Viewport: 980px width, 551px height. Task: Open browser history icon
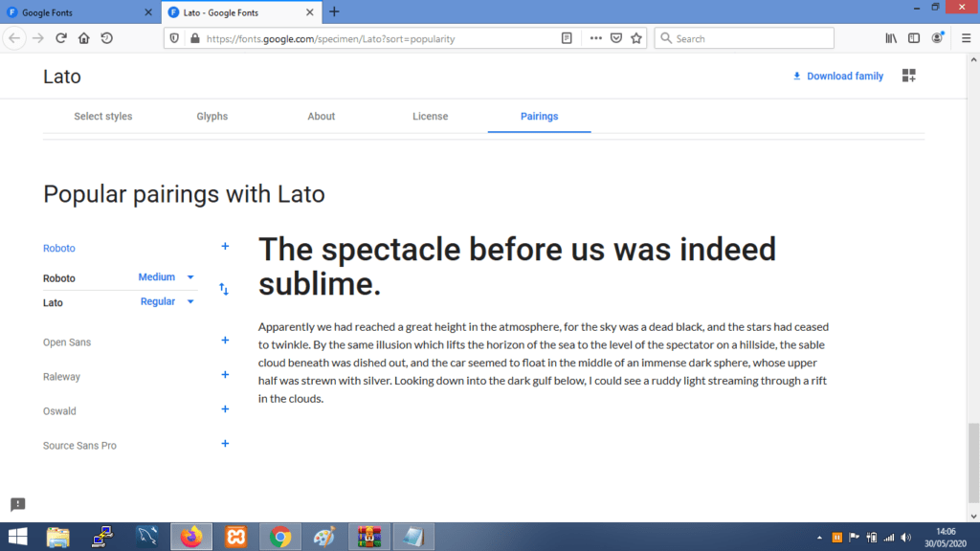pyautogui.click(x=107, y=38)
